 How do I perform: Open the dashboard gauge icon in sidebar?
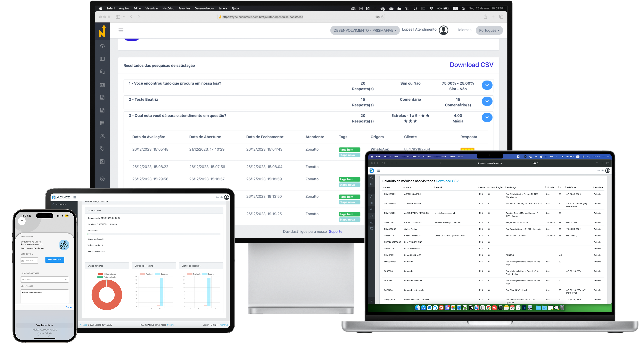(x=102, y=46)
